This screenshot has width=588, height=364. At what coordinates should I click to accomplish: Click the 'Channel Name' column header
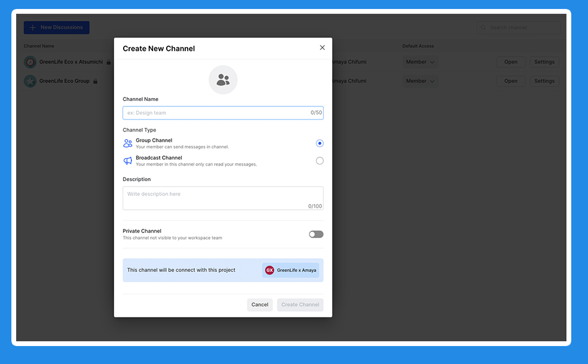coord(39,46)
